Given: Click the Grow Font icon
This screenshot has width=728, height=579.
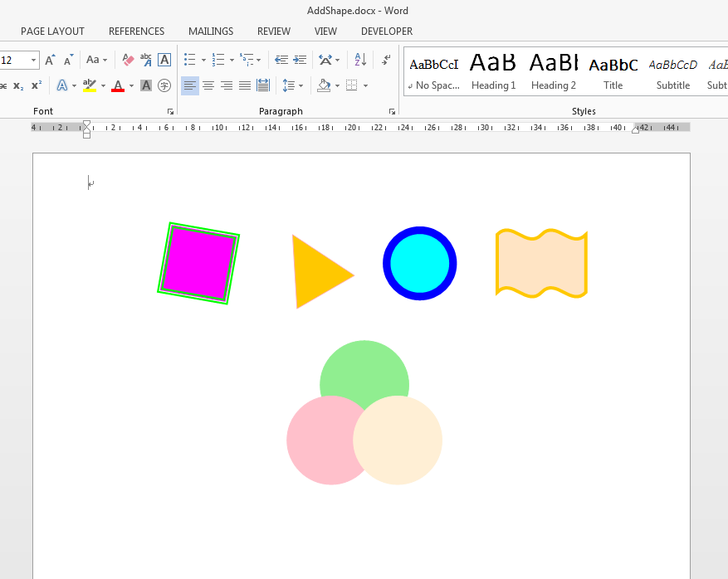Looking at the screenshot, I should (50, 60).
